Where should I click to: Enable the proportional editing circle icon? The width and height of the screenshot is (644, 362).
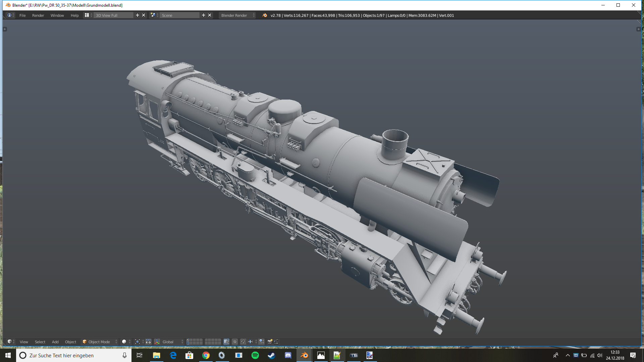(235, 342)
